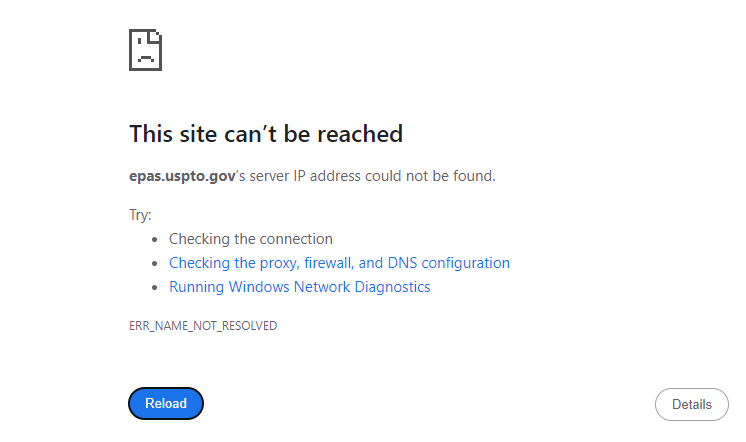
Task: Click the words "DNS configuration" in the link
Action: pyautogui.click(x=449, y=263)
